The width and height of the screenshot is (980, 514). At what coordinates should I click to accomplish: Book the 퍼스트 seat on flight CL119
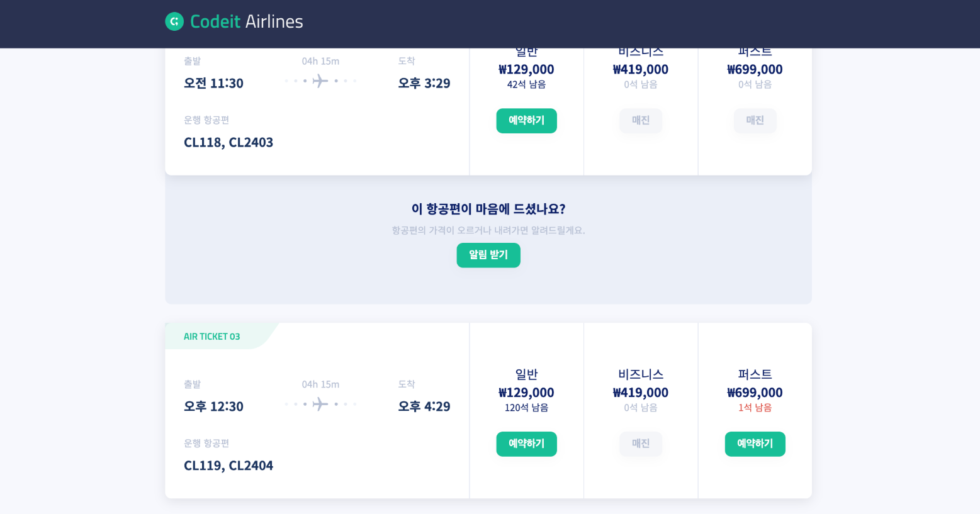755,444
